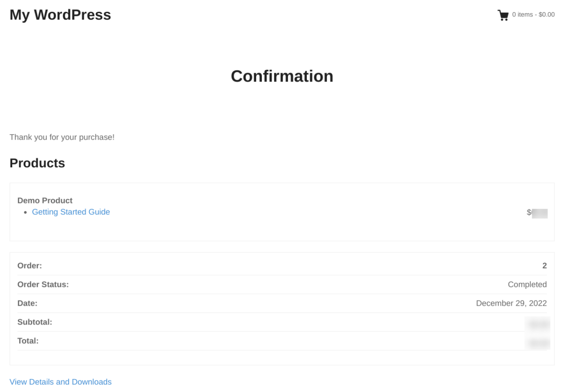The height and width of the screenshot is (392, 563).
Task: Click the Subtotal row label
Action: (x=35, y=322)
